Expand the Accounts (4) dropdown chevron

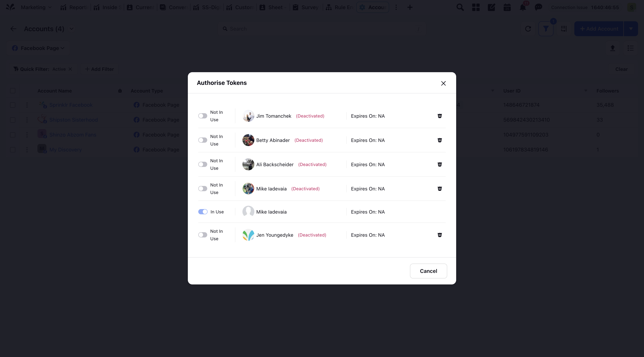point(72,29)
